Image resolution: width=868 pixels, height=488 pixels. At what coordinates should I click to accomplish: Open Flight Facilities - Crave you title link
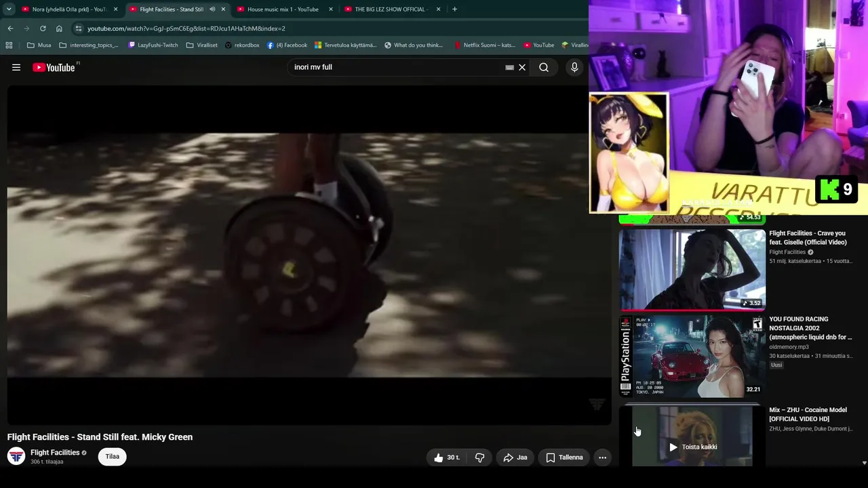click(808, 238)
